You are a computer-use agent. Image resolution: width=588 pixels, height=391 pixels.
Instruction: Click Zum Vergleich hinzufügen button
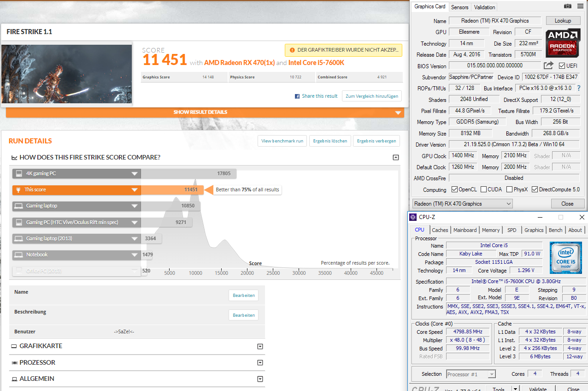(372, 96)
